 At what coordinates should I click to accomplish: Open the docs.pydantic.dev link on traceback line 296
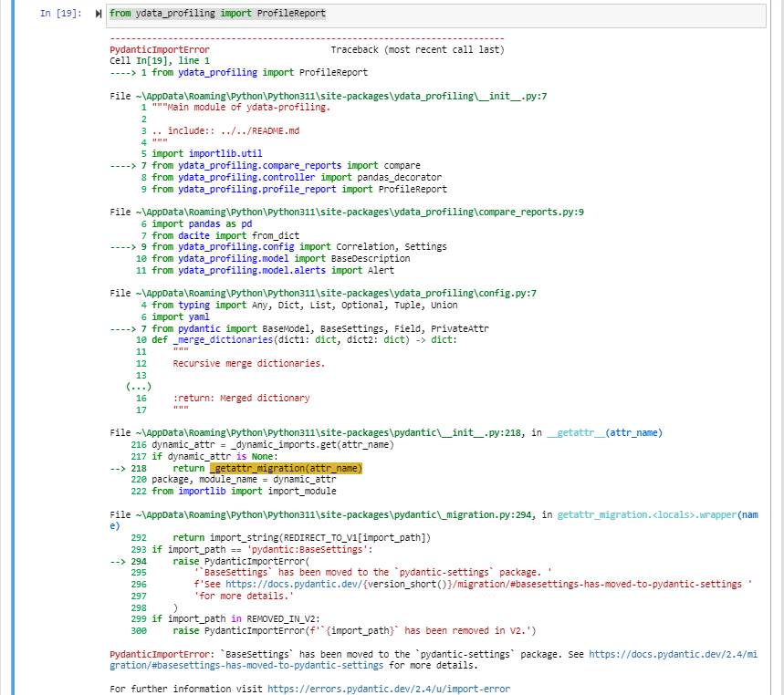pos(484,584)
